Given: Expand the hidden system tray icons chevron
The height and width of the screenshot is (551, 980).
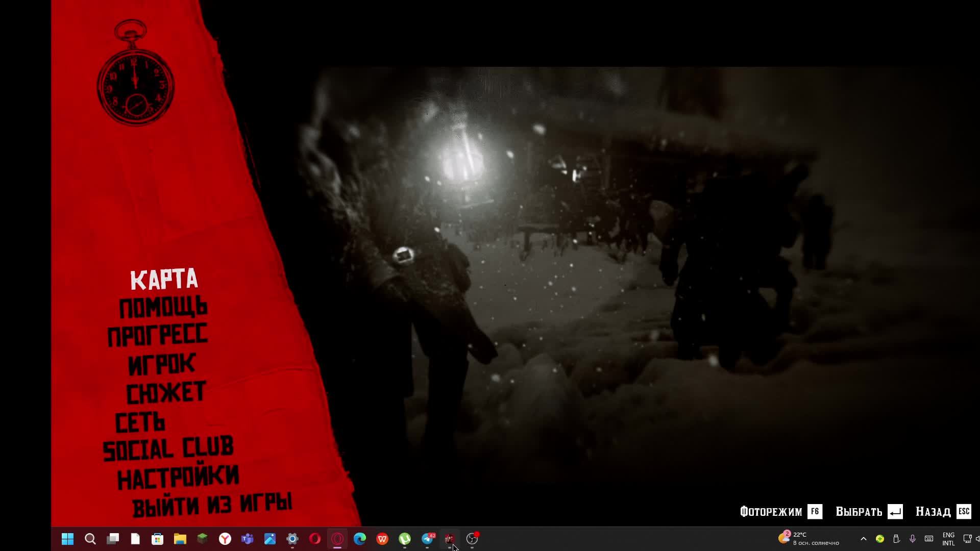Looking at the screenshot, I should pyautogui.click(x=863, y=539).
